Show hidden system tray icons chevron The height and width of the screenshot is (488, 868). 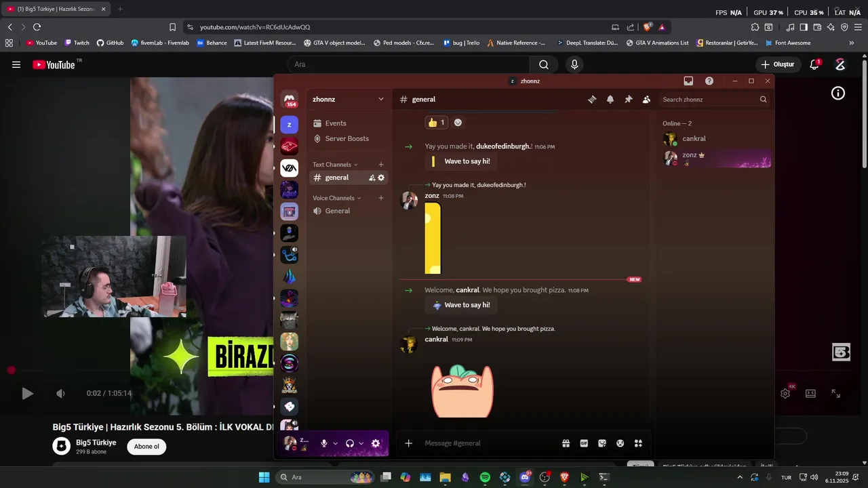(740, 477)
